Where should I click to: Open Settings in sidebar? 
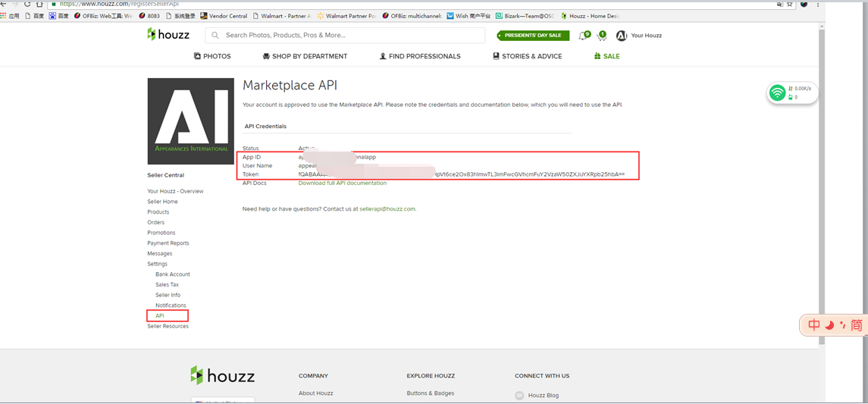[157, 264]
